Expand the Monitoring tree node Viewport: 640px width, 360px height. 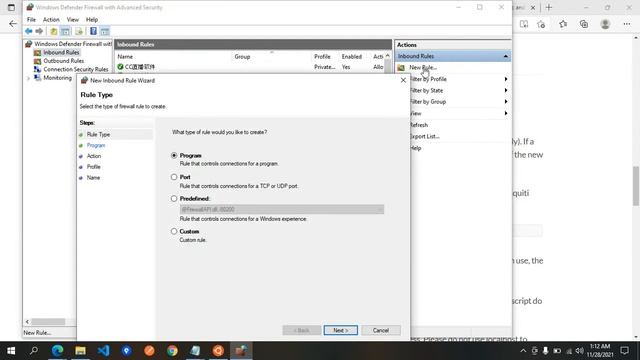(28, 78)
